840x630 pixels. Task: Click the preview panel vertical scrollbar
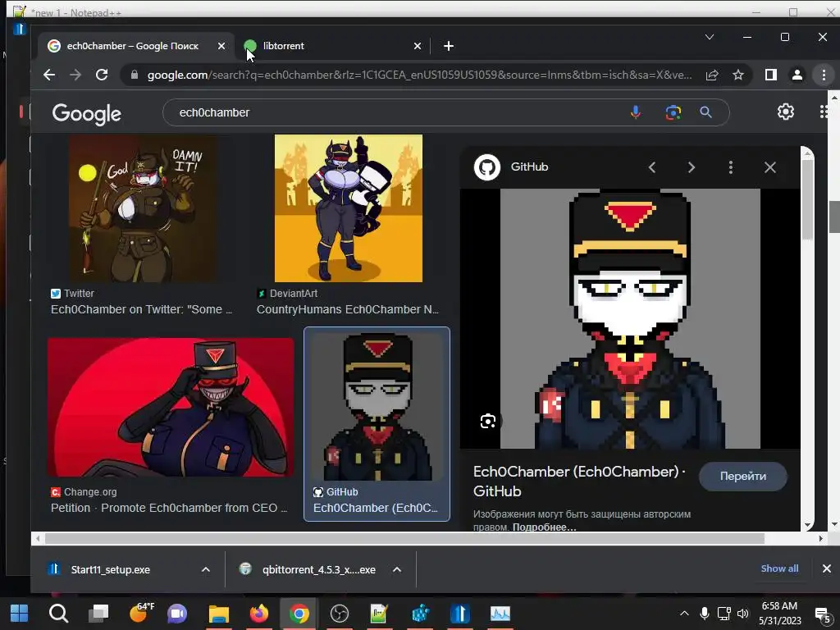pos(808,199)
